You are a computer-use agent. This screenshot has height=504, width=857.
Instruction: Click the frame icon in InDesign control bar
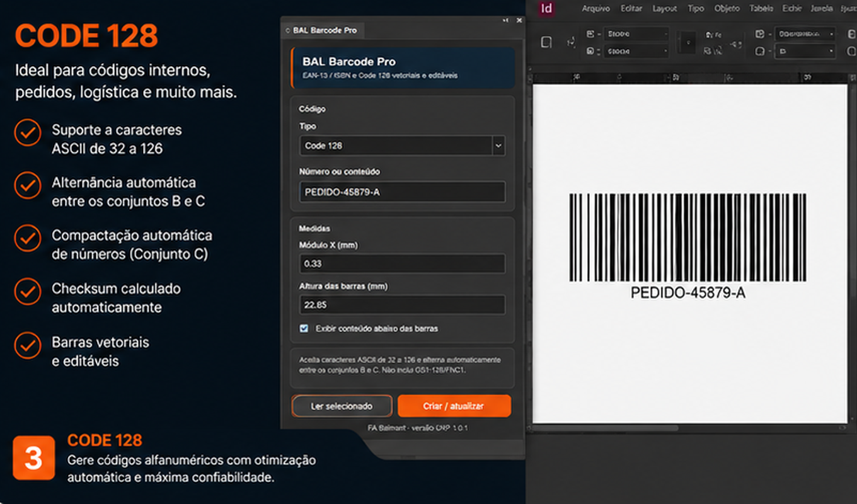[547, 43]
